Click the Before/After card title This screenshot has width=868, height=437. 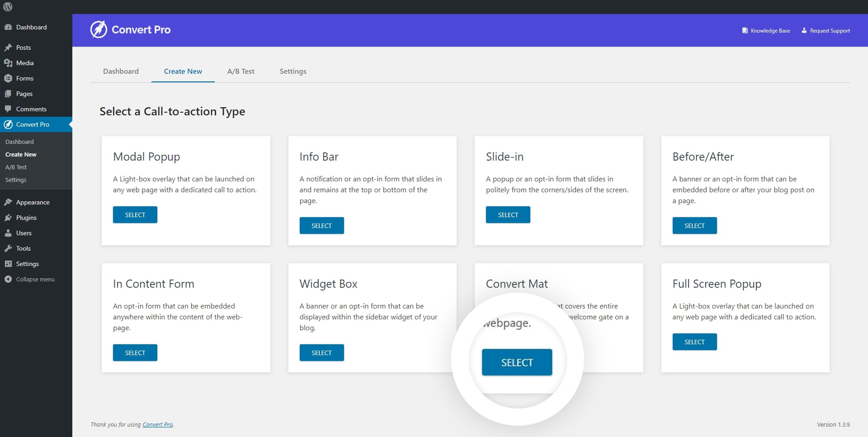tap(703, 157)
